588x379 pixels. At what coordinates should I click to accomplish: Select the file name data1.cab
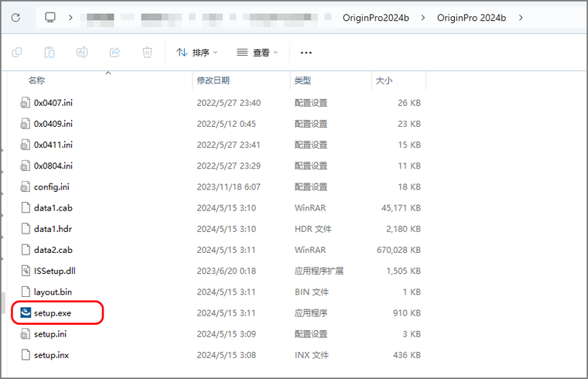(53, 208)
